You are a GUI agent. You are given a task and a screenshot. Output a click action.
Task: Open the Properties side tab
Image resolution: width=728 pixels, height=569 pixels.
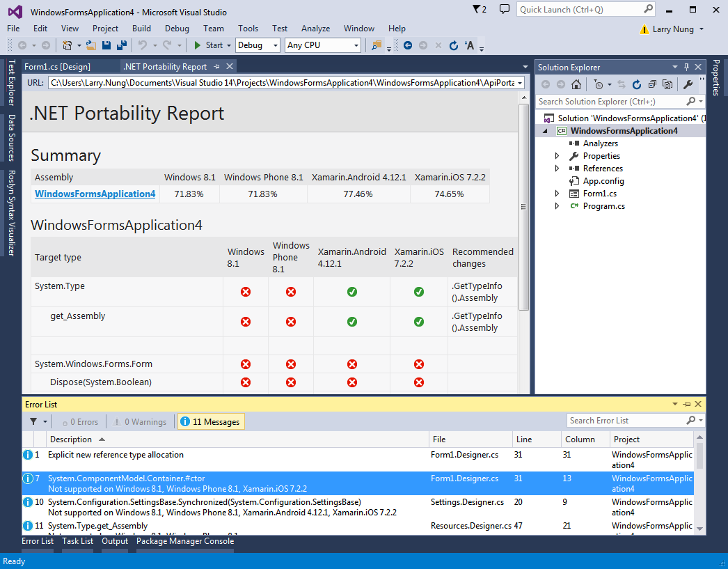click(716, 77)
